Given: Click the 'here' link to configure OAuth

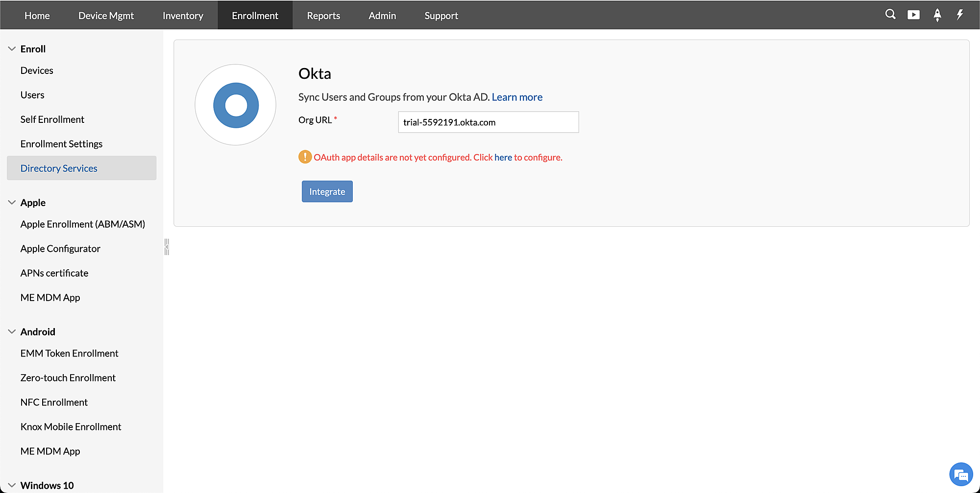Looking at the screenshot, I should tap(503, 157).
